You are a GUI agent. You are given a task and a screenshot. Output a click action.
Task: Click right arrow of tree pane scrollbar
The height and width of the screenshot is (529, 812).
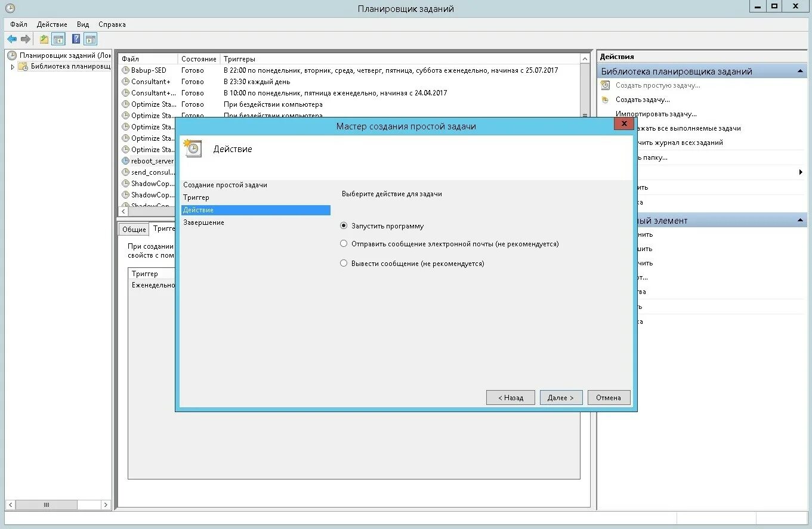pyautogui.click(x=106, y=505)
